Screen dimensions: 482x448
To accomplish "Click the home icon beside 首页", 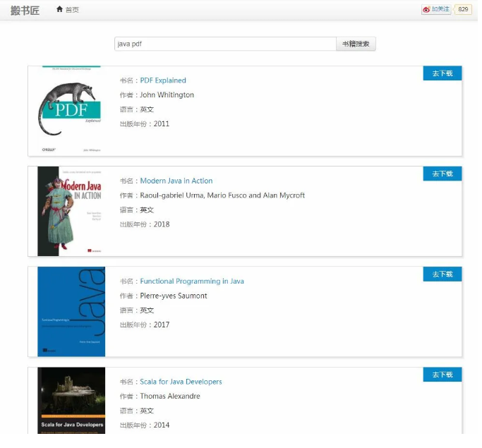I will click(x=60, y=9).
